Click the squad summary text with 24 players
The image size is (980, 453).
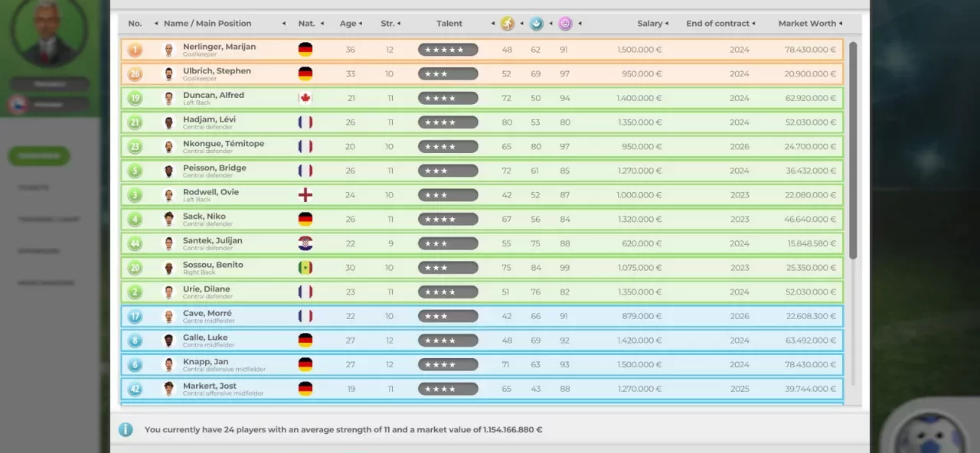(x=344, y=430)
